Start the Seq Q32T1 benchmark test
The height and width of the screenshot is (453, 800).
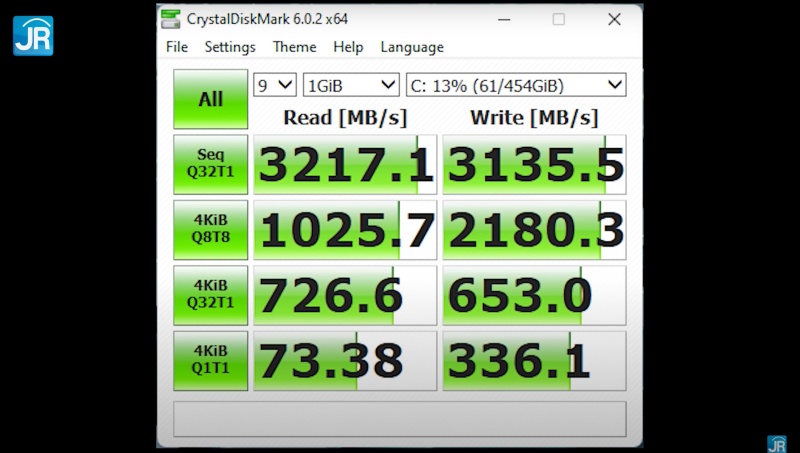(210, 163)
